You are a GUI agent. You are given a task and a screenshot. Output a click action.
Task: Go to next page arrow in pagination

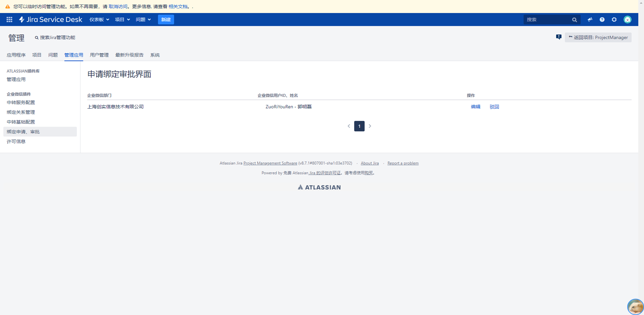[x=370, y=126]
